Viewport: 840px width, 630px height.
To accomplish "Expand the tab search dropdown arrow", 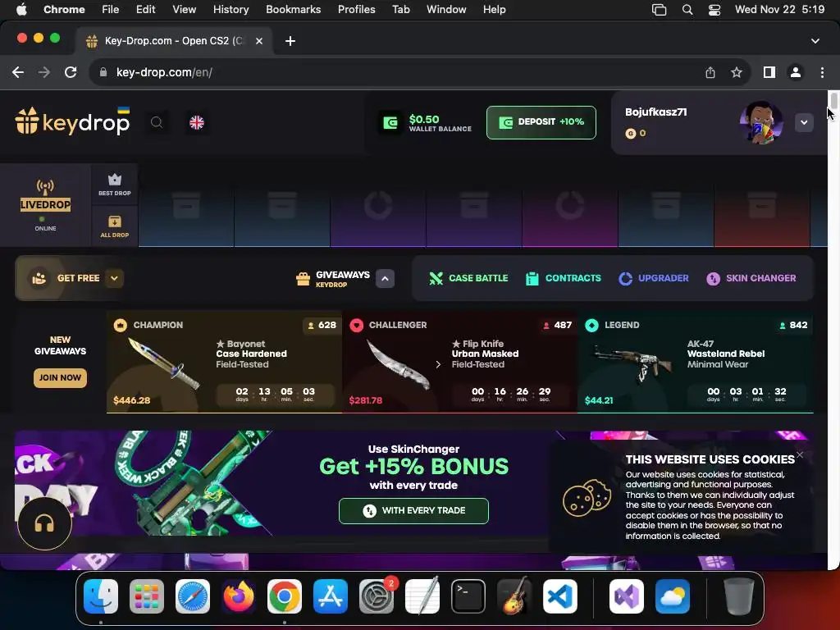I will 815,41.
